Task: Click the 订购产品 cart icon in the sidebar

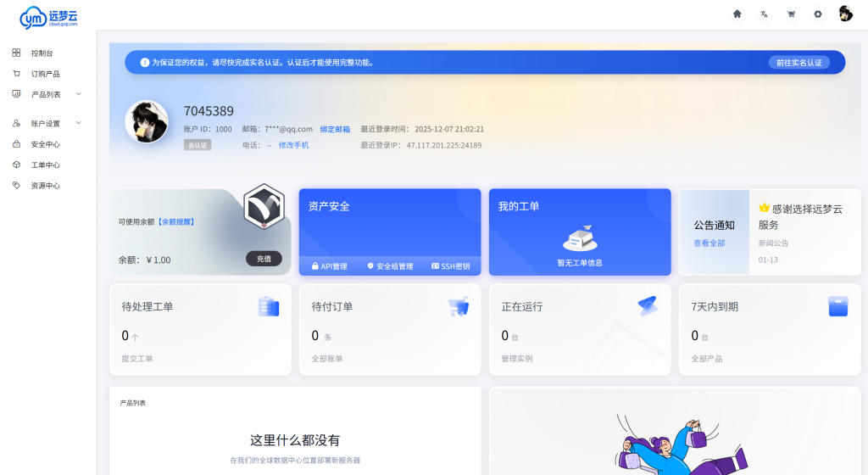Action: [17, 74]
